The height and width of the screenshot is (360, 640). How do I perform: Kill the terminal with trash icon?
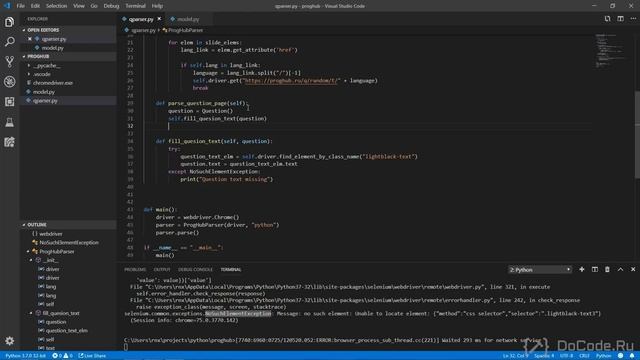coord(607,269)
